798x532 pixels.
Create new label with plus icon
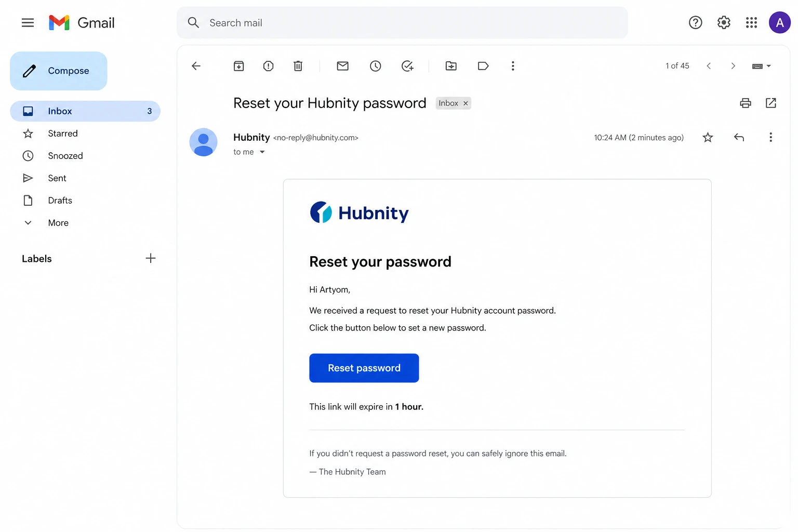(x=151, y=258)
